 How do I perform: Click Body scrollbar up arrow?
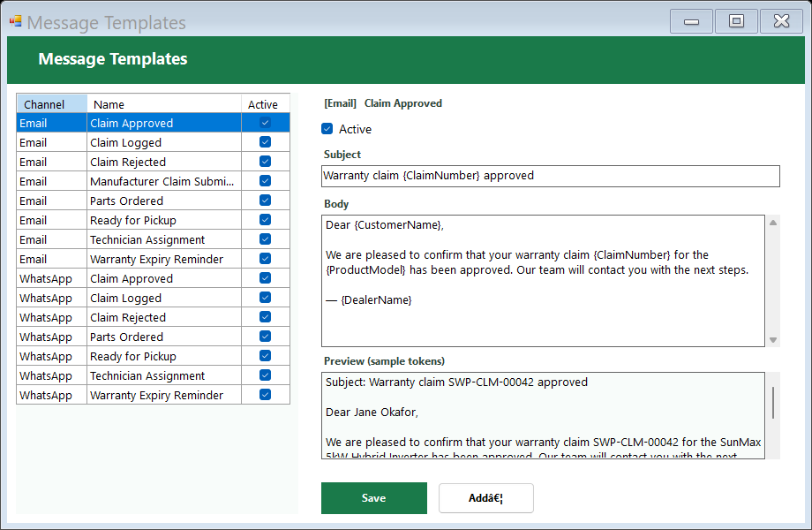(x=772, y=223)
